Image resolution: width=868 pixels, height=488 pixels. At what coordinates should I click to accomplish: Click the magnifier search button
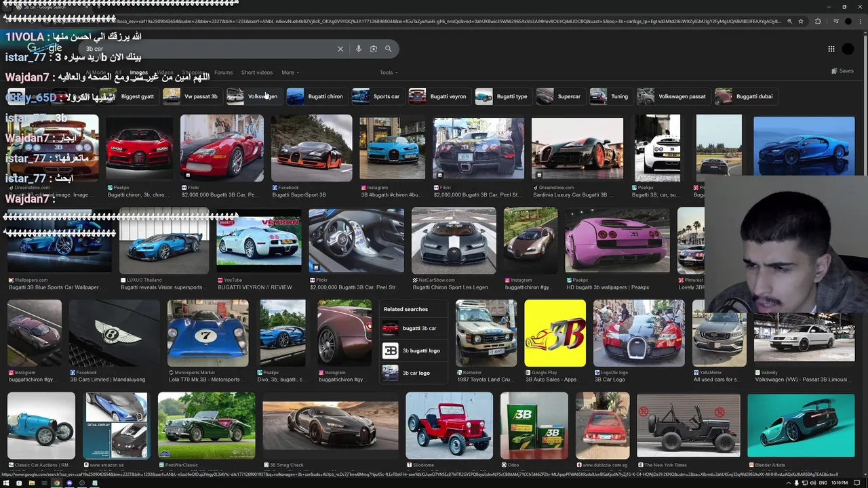point(389,49)
